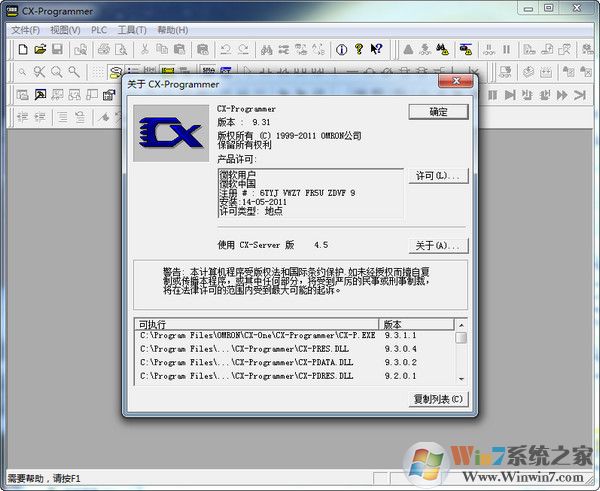
Task: Click the file list scrollbar down arrow
Action: coord(461,379)
